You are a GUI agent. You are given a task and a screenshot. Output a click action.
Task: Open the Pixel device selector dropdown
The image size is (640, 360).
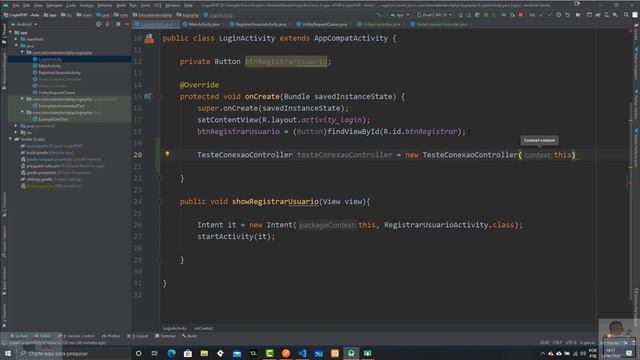[x=434, y=15]
